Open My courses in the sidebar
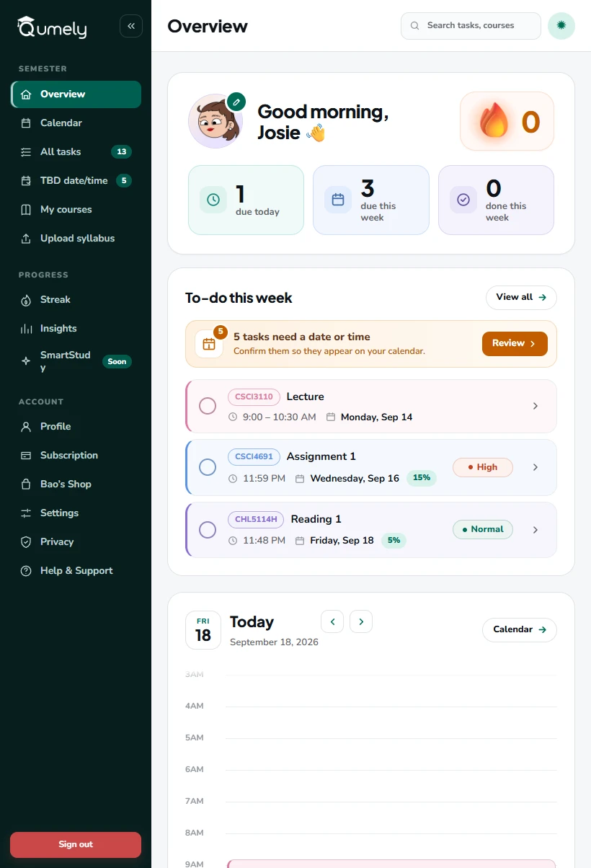591x868 pixels. [x=76, y=210]
